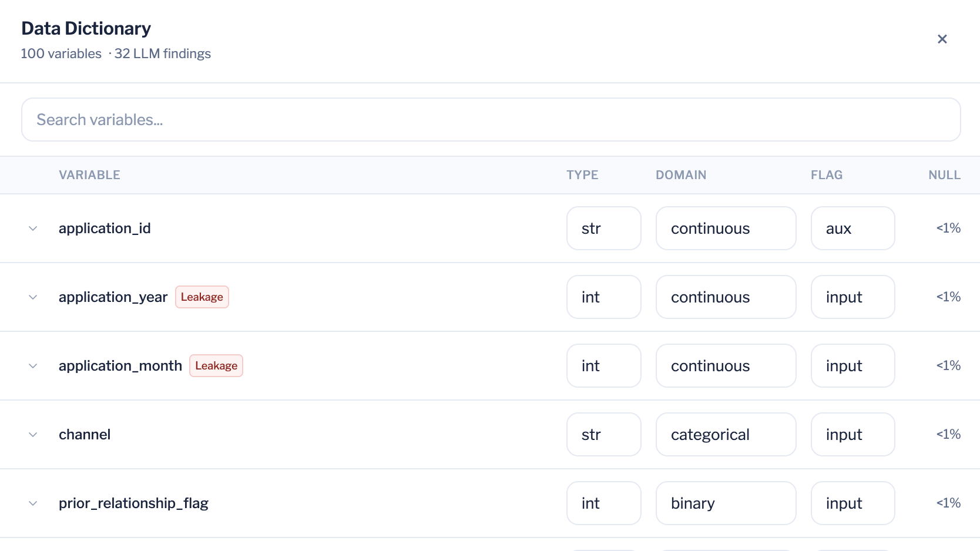Expand the channel row chevron
Screen dimensions: 980x551
click(33, 435)
